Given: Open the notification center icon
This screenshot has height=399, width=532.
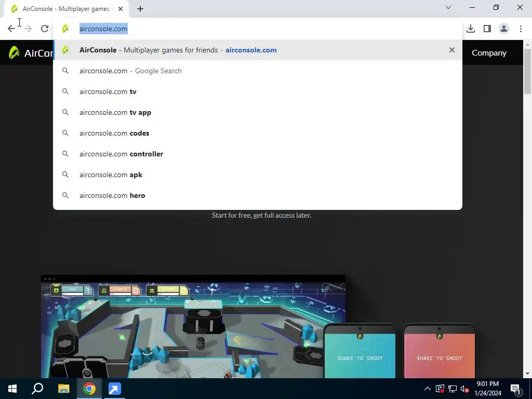Looking at the screenshot, I should (516, 389).
